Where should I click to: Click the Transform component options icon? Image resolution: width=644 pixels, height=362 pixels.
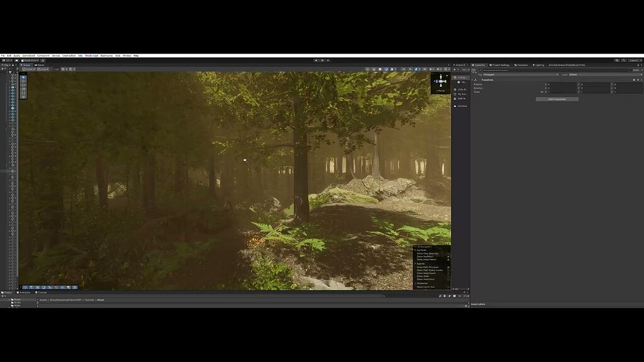coord(641,80)
